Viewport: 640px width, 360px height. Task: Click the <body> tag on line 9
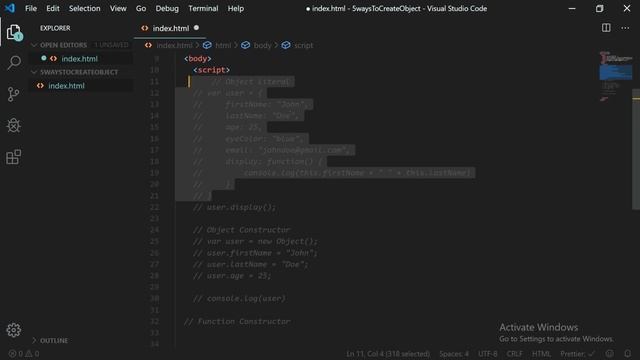pyautogui.click(x=198, y=59)
